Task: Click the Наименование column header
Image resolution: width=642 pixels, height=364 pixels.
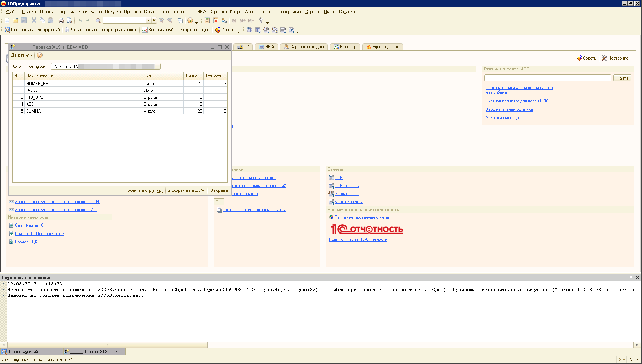Action: tap(83, 76)
